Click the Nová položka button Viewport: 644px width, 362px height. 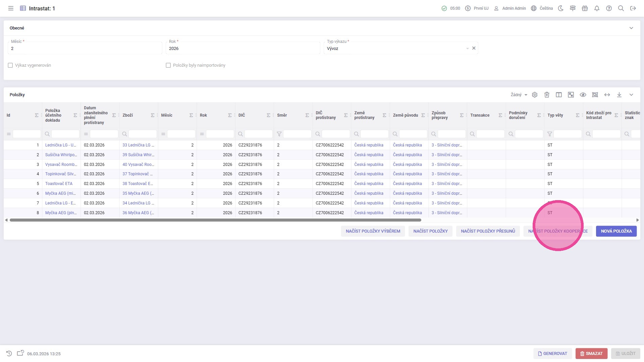coord(616,231)
